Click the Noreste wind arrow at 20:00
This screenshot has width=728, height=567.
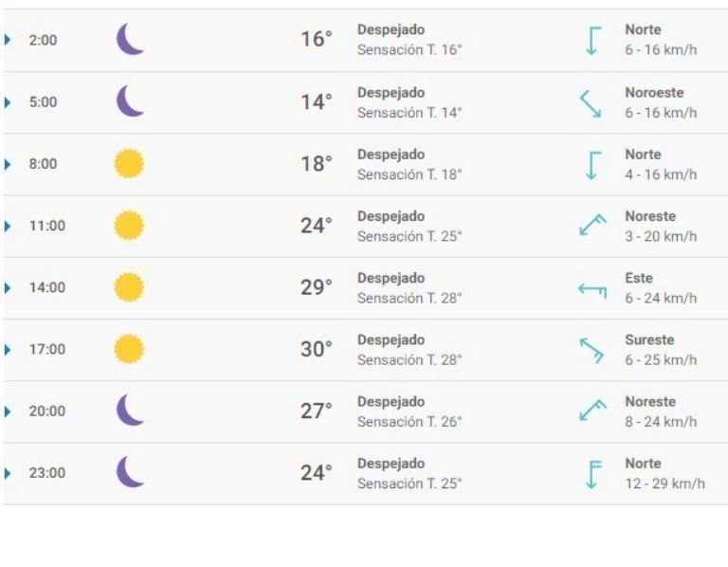592,412
